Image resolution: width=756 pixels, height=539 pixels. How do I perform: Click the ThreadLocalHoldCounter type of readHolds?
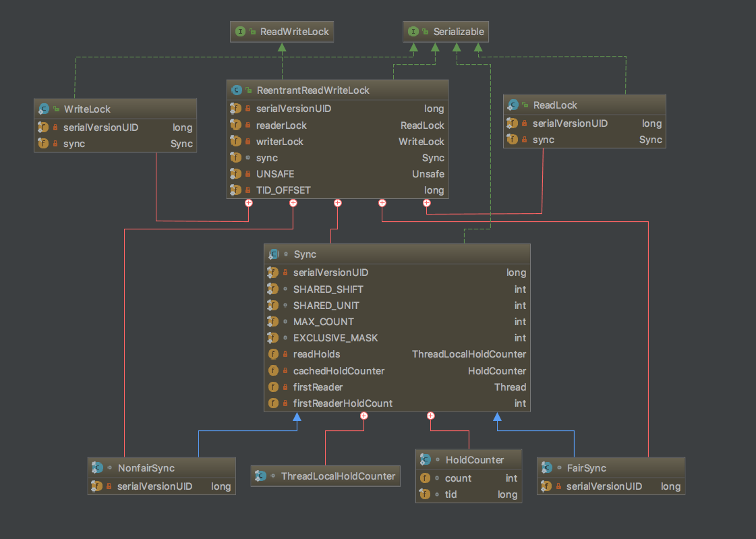point(469,354)
